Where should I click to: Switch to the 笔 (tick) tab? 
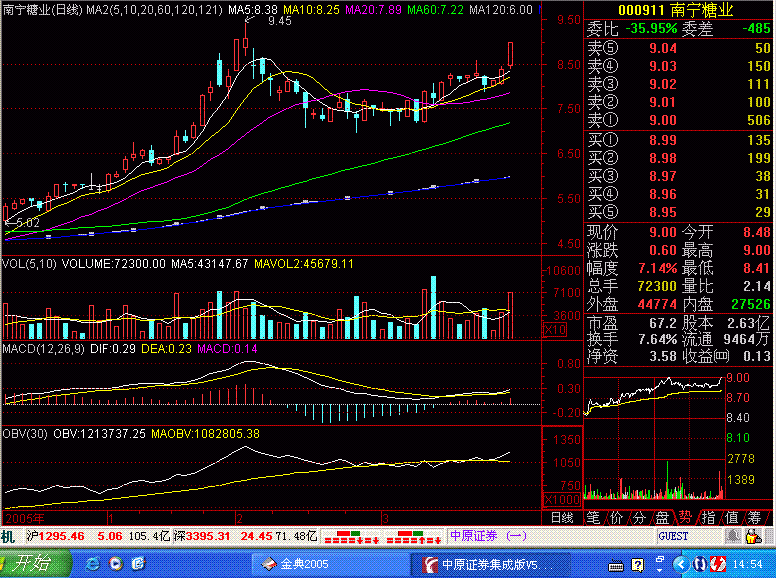(x=593, y=517)
